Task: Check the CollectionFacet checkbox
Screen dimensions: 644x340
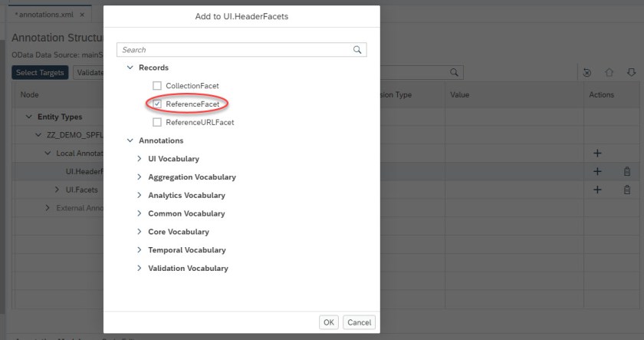Action: click(x=157, y=86)
